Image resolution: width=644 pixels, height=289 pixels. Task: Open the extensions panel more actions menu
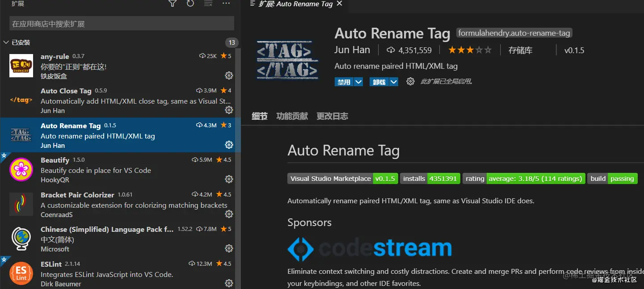(x=226, y=4)
